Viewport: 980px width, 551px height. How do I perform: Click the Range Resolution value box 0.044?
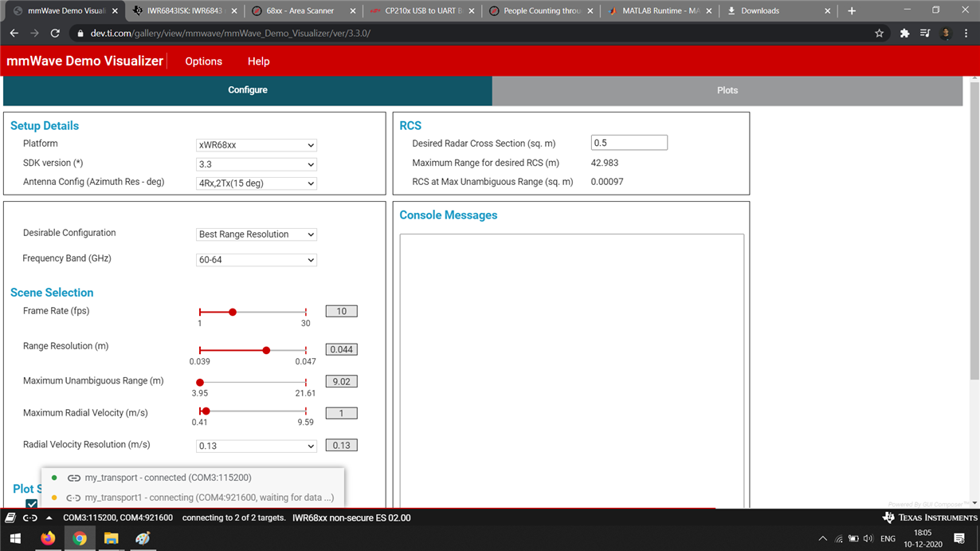point(342,349)
